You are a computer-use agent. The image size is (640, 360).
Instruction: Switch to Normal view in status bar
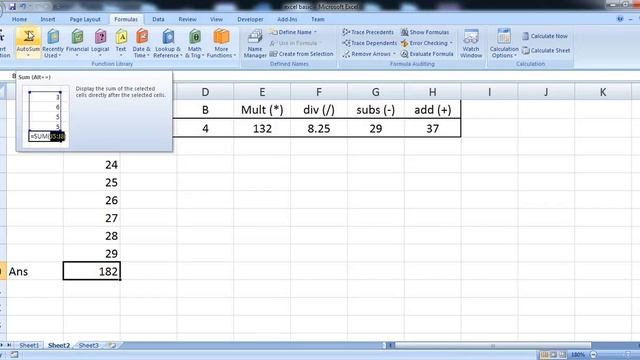pyautogui.click(x=544, y=355)
